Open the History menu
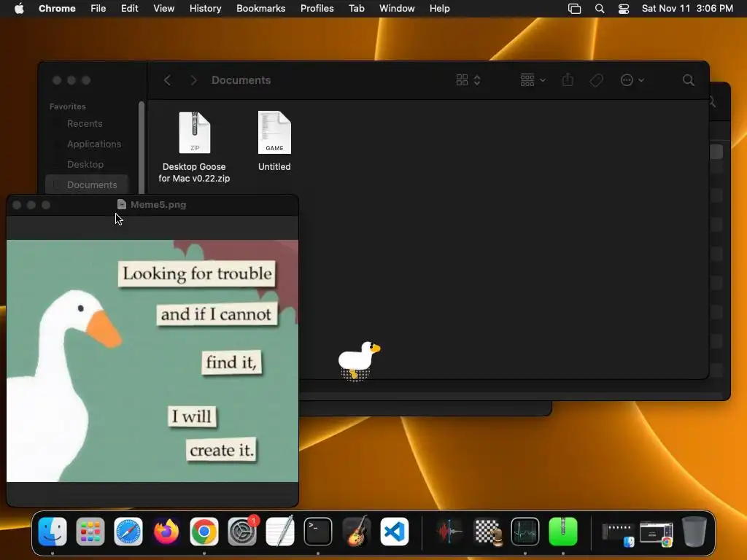This screenshot has height=560, width=747. tap(205, 8)
